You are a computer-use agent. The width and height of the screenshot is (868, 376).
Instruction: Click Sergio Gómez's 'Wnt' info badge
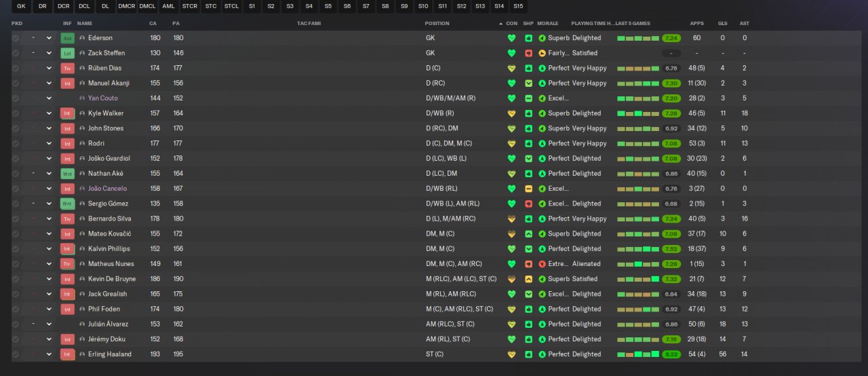click(x=67, y=204)
